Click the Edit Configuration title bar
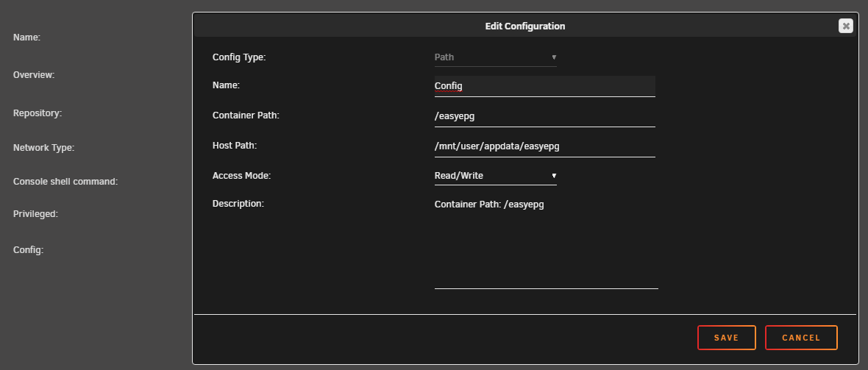Screen dimensions: 868x370 [524, 26]
